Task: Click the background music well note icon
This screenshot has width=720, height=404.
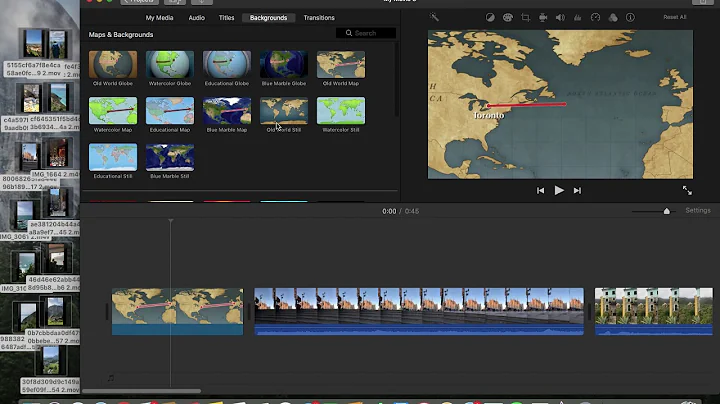Action: (111, 378)
